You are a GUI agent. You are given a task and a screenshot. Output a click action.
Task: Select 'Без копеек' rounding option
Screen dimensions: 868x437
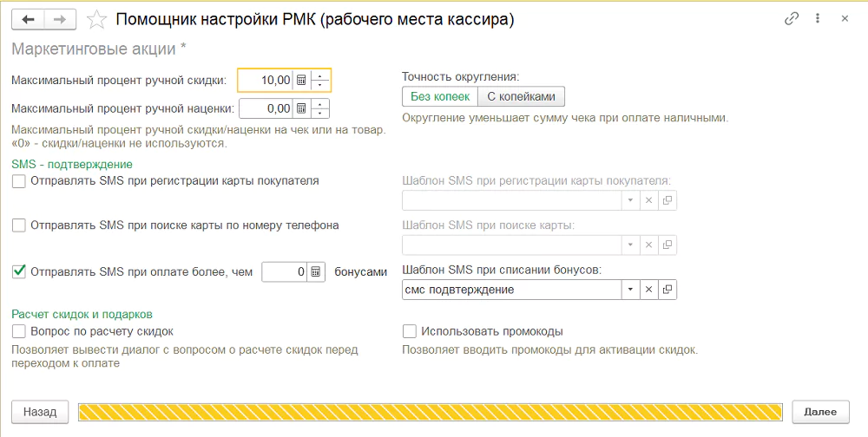(x=440, y=96)
